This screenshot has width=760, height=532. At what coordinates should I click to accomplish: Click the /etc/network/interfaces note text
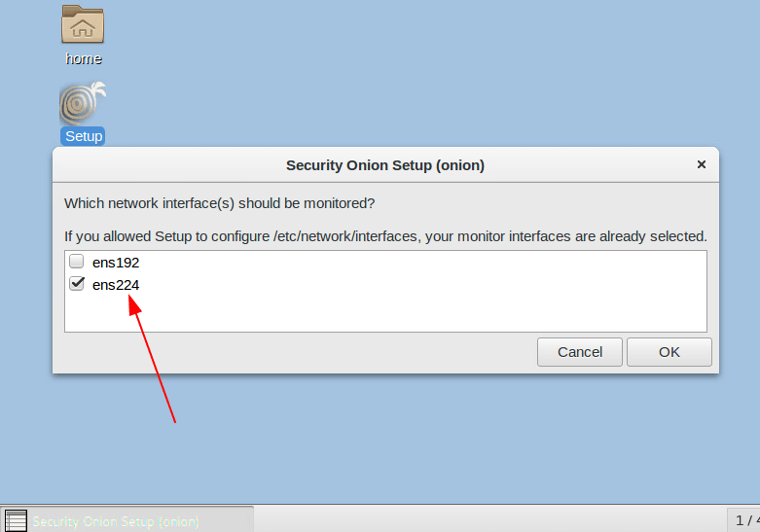click(385, 236)
